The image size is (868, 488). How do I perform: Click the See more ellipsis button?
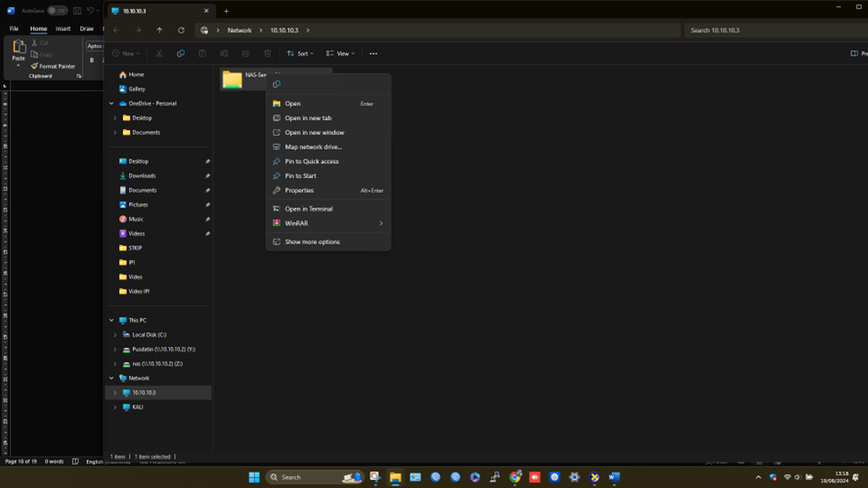373,54
